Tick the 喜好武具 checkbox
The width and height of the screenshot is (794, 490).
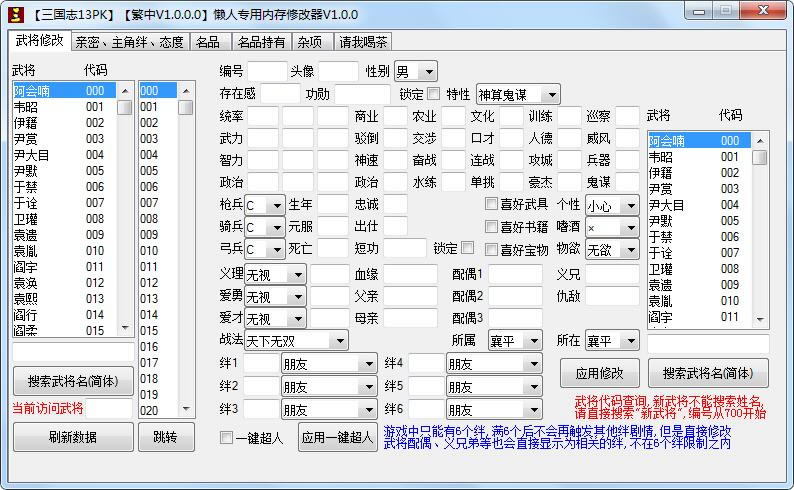(x=492, y=203)
